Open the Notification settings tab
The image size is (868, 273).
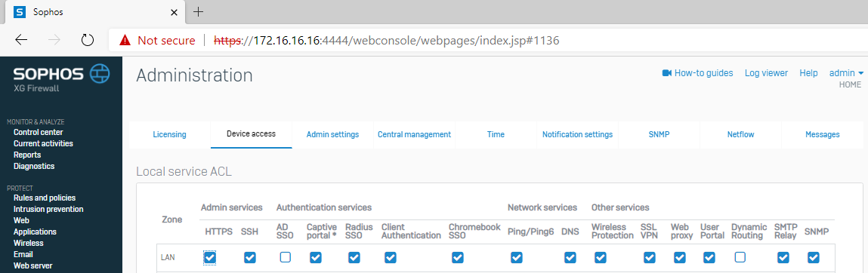click(x=577, y=134)
